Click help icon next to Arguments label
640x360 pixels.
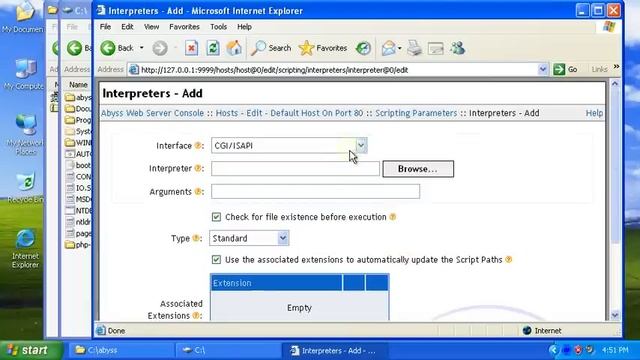198,191
